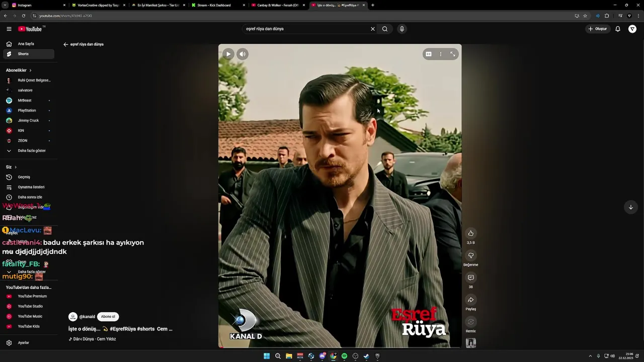Expand the Siz section chevron

click(x=16, y=167)
